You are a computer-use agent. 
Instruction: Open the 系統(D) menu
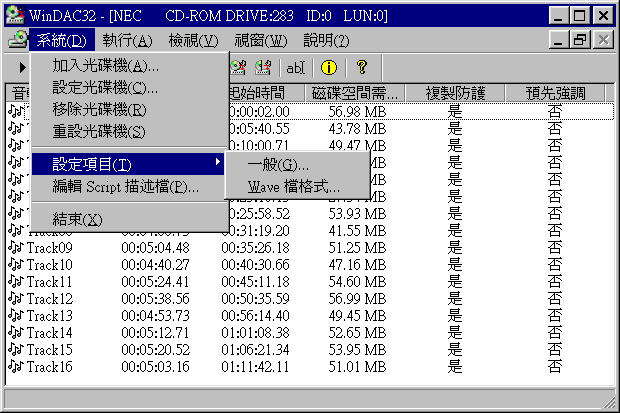[x=61, y=40]
